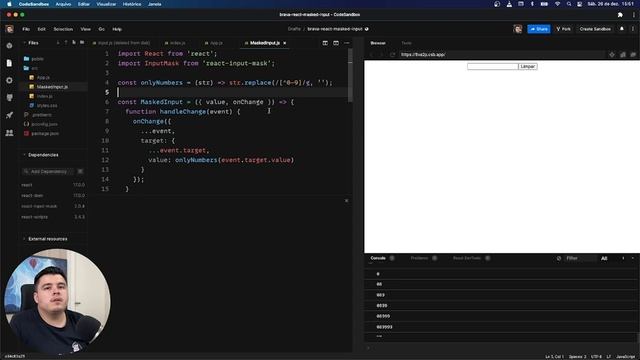This screenshot has width=640, height=360.
Task: Open the View menu
Action: click(x=85, y=29)
